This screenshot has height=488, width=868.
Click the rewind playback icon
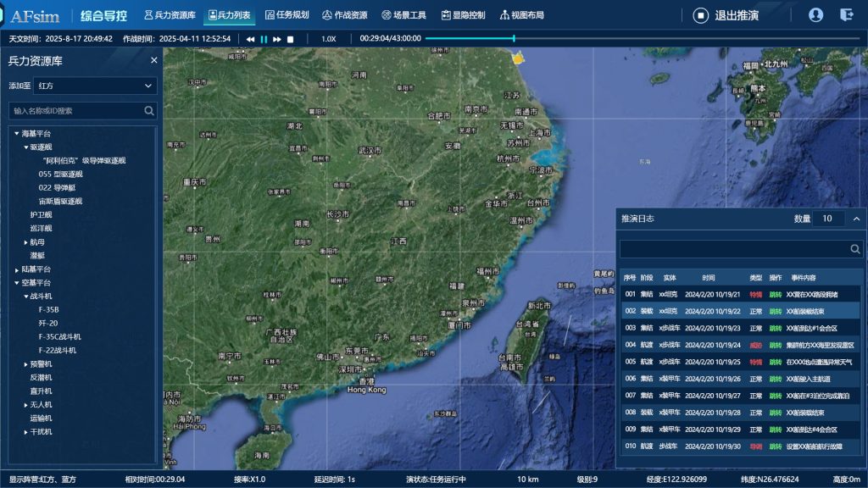(x=251, y=39)
